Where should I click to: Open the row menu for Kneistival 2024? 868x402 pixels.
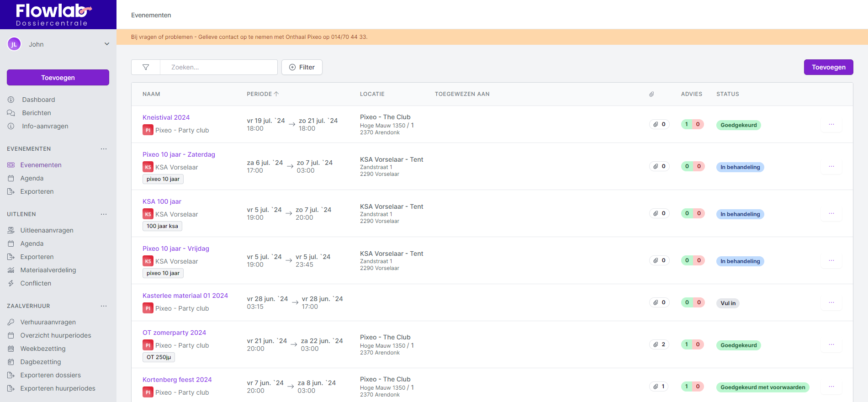(831, 124)
